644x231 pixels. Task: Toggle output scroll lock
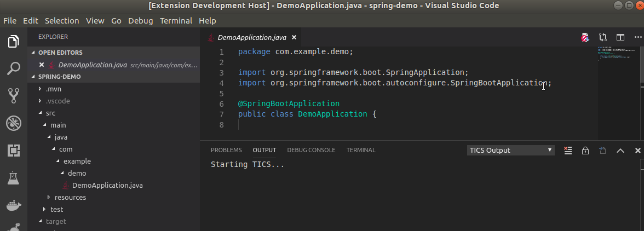coord(585,151)
